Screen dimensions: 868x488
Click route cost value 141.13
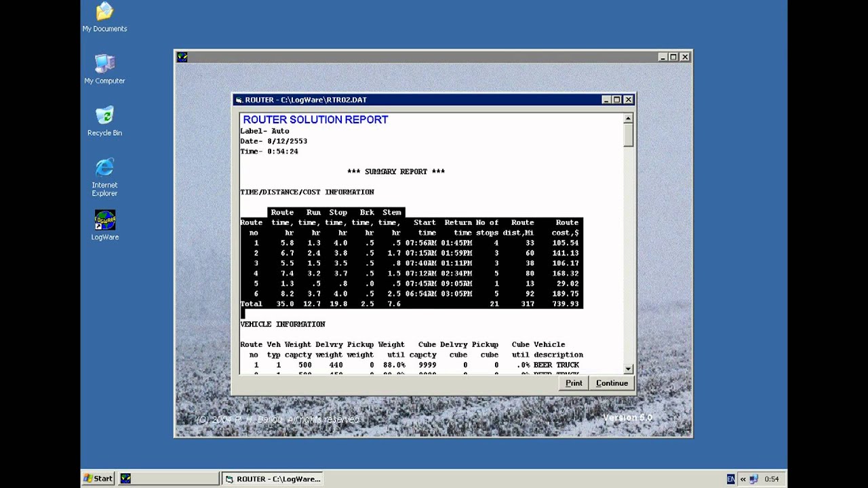pos(566,253)
